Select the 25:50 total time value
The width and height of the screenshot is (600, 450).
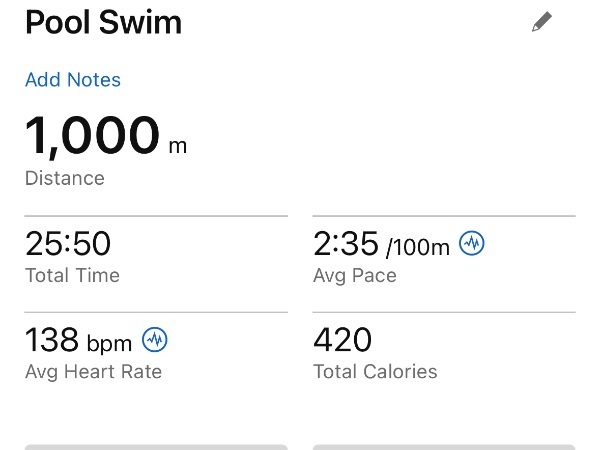click(68, 243)
